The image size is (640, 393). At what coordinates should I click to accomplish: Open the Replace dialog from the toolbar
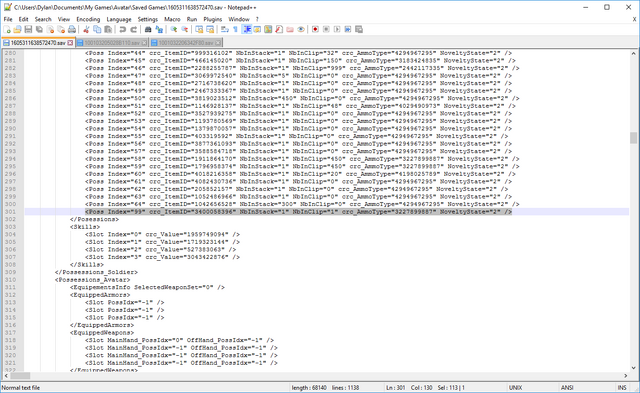[x=159, y=29]
